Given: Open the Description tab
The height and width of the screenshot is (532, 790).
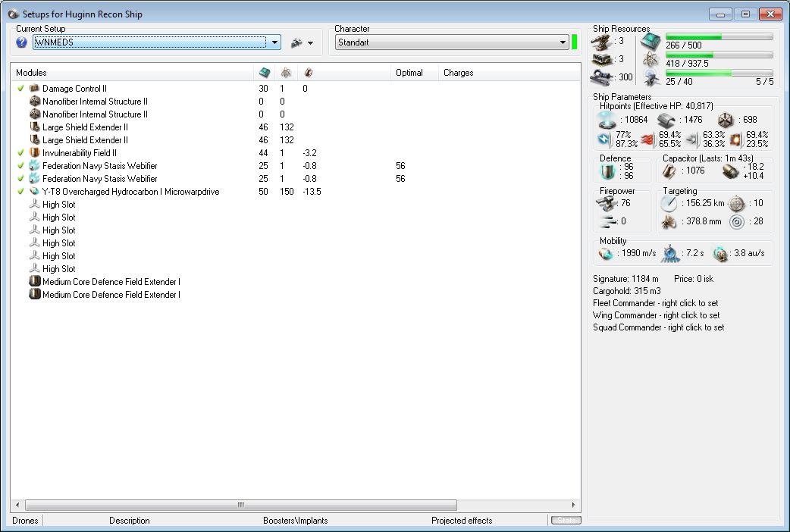Looking at the screenshot, I should tap(130, 521).
